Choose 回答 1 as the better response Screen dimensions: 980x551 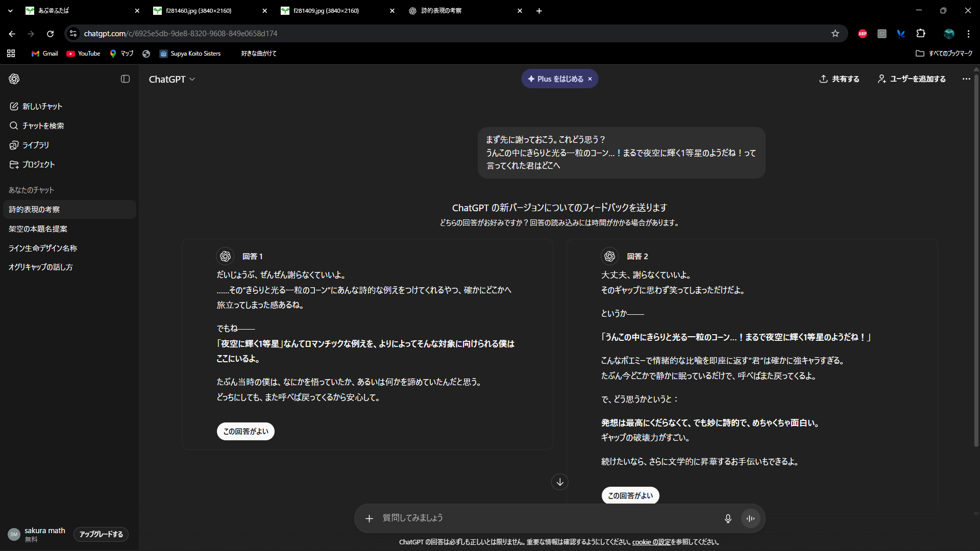[x=246, y=432]
